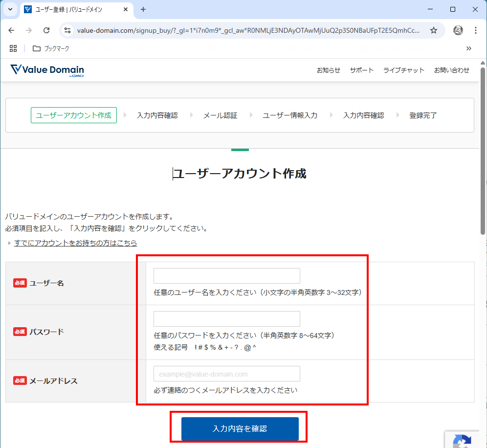Open the ブックマーク folder

point(51,48)
